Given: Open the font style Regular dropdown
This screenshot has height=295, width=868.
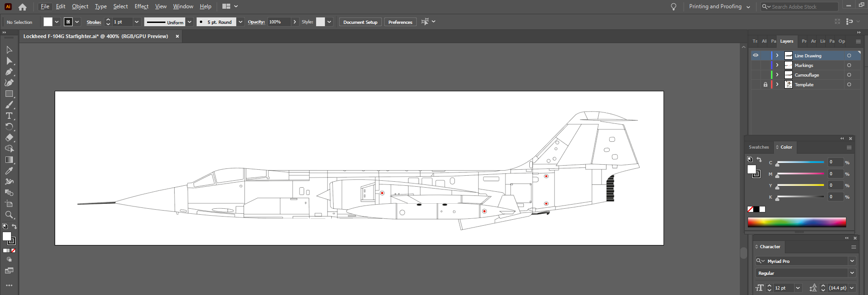Looking at the screenshot, I should (852, 273).
